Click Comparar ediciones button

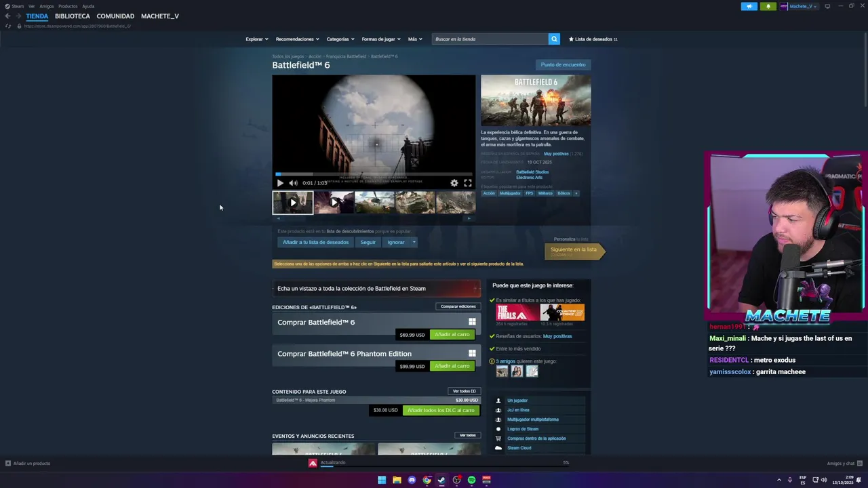[458, 306]
